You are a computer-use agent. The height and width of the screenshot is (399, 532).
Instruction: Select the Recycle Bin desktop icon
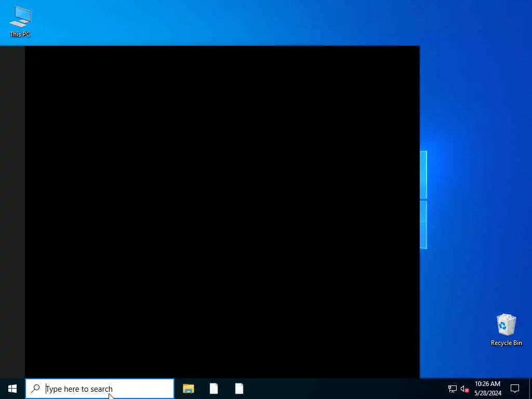click(506, 330)
